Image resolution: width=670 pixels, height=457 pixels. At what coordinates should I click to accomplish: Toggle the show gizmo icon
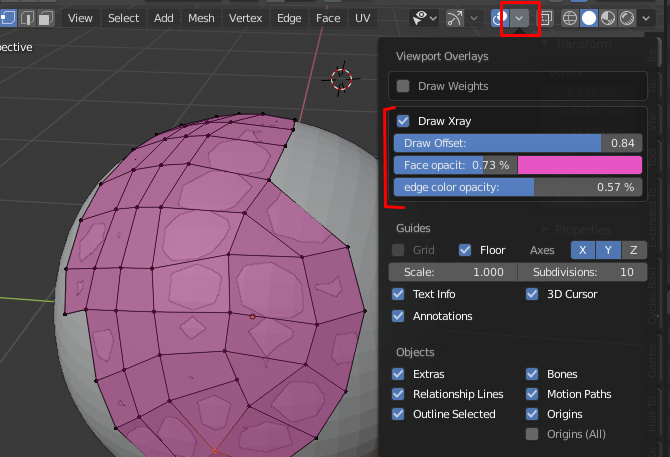[x=456, y=18]
